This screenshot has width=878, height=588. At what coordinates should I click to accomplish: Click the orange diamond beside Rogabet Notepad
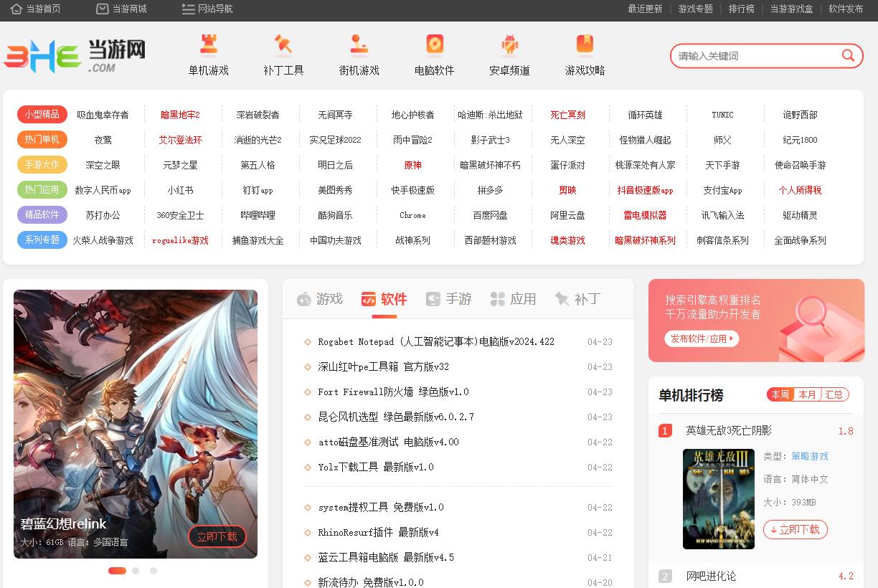(308, 342)
